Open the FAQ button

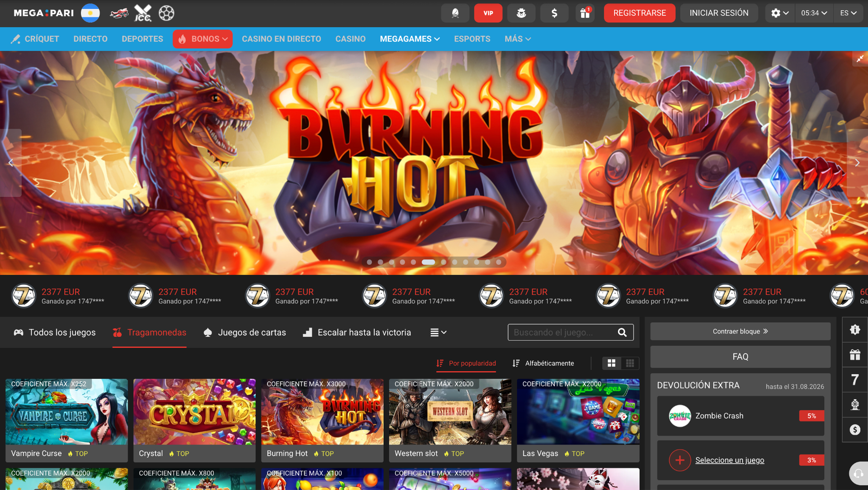[x=741, y=357]
